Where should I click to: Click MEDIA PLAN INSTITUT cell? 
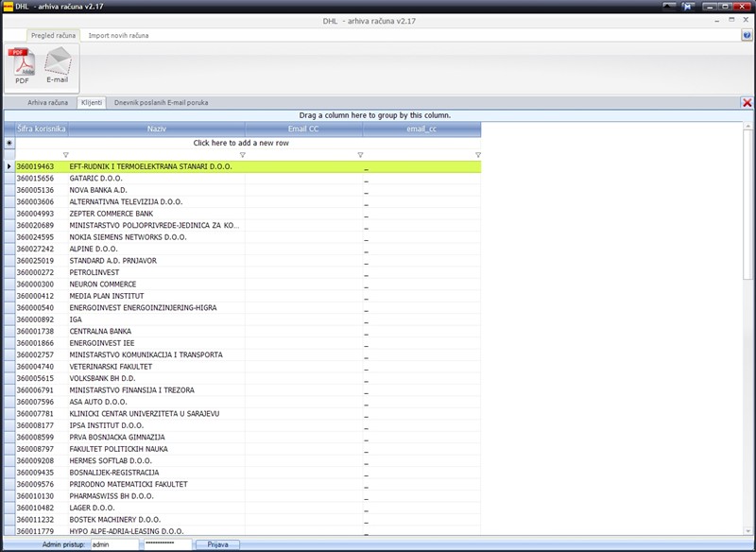[157, 296]
